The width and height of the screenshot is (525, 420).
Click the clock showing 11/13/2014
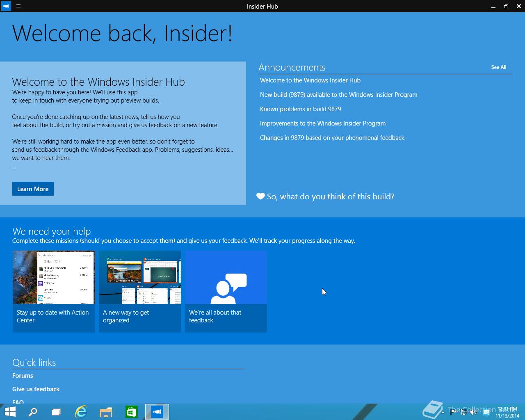(507, 412)
